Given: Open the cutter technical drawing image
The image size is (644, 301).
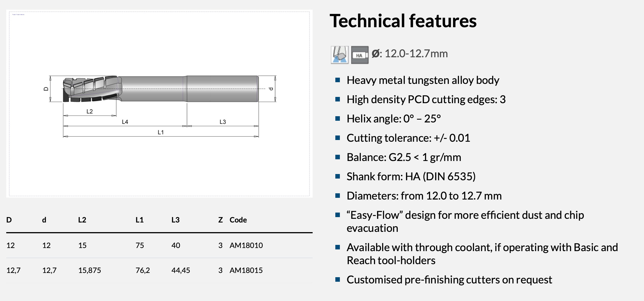Looking at the screenshot, I should point(159,103).
